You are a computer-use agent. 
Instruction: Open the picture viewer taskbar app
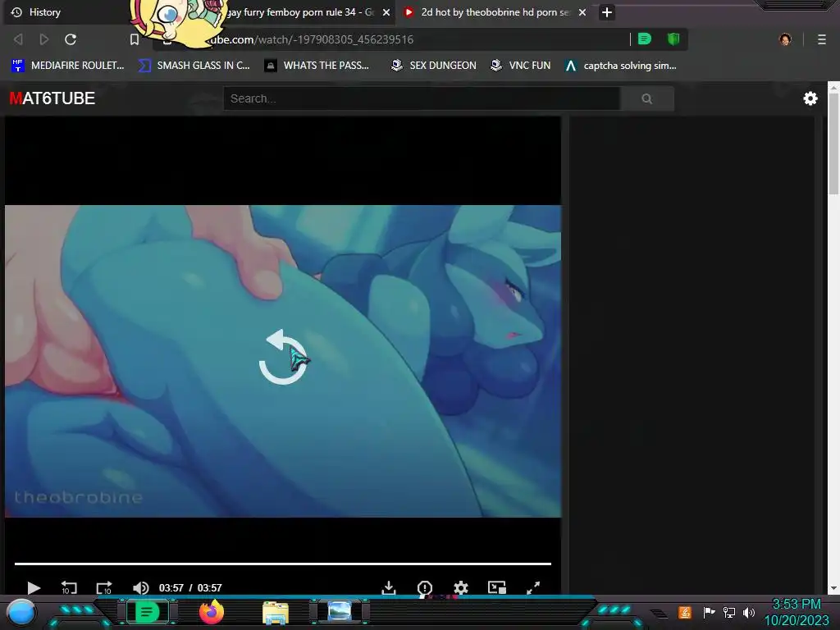tap(340, 610)
